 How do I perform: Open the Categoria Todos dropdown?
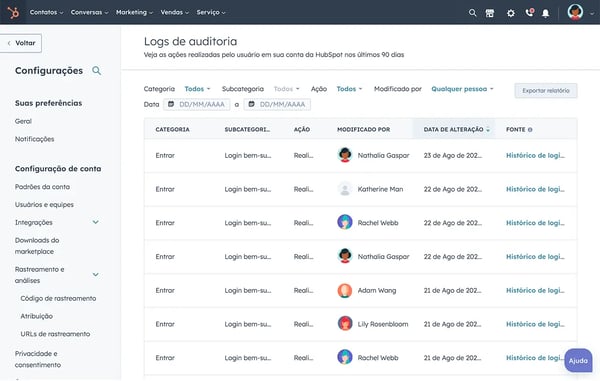197,89
